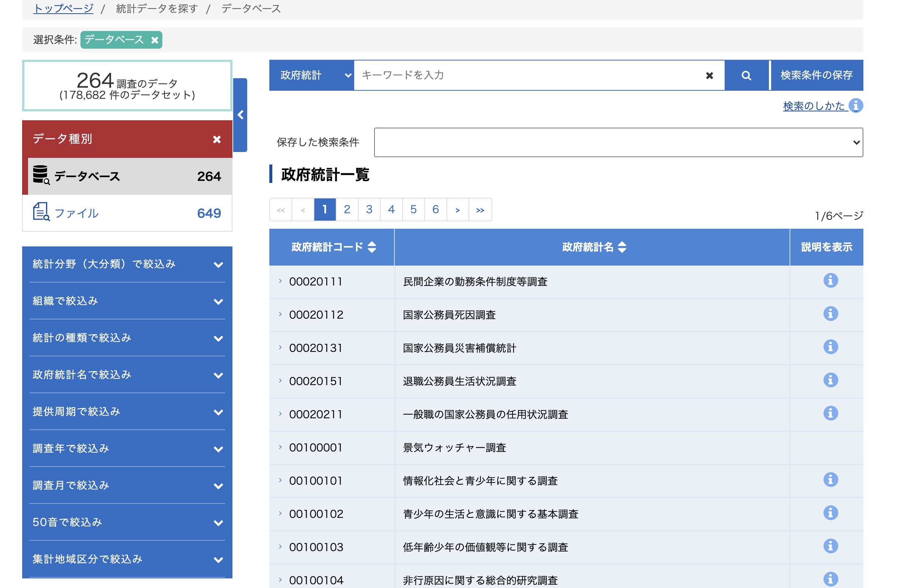
Task: Click the magnifier search button
Action: 746,75
